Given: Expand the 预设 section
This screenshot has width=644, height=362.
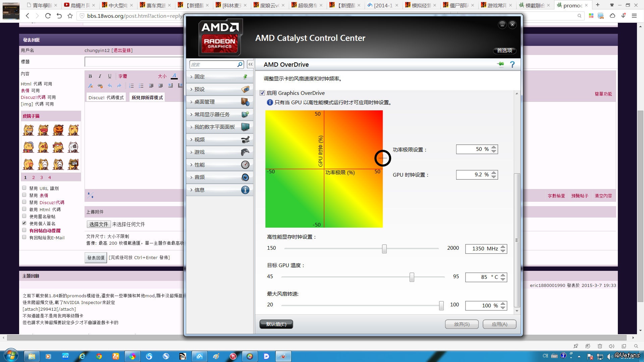Looking at the screenshot, I should click(200, 89).
